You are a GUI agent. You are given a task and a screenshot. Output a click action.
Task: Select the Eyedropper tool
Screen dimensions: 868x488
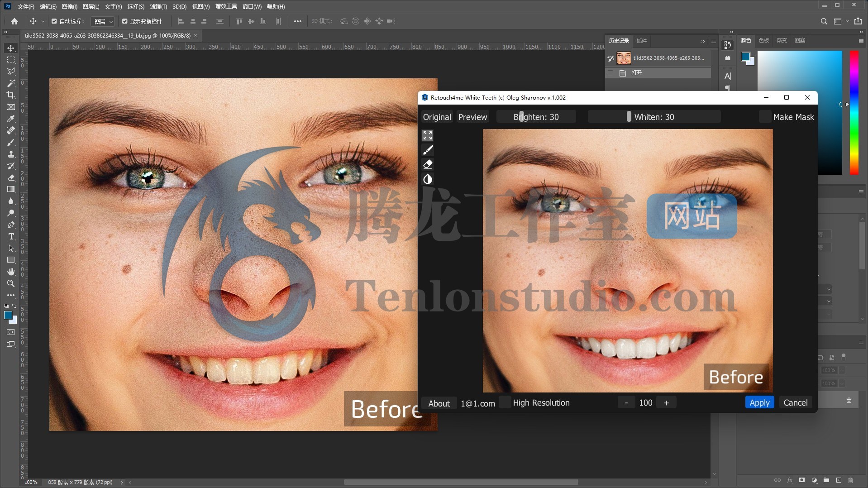[11, 119]
